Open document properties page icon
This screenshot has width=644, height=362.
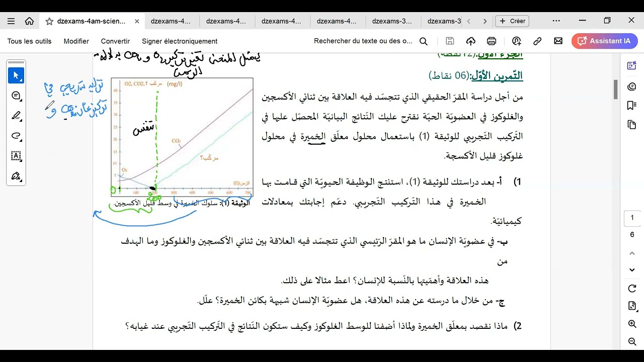point(632,306)
